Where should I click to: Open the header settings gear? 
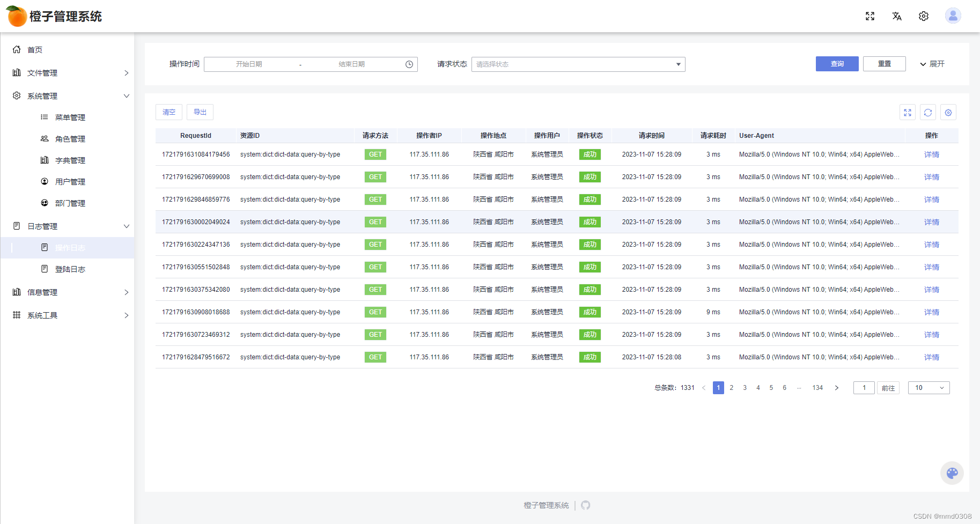pos(924,16)
